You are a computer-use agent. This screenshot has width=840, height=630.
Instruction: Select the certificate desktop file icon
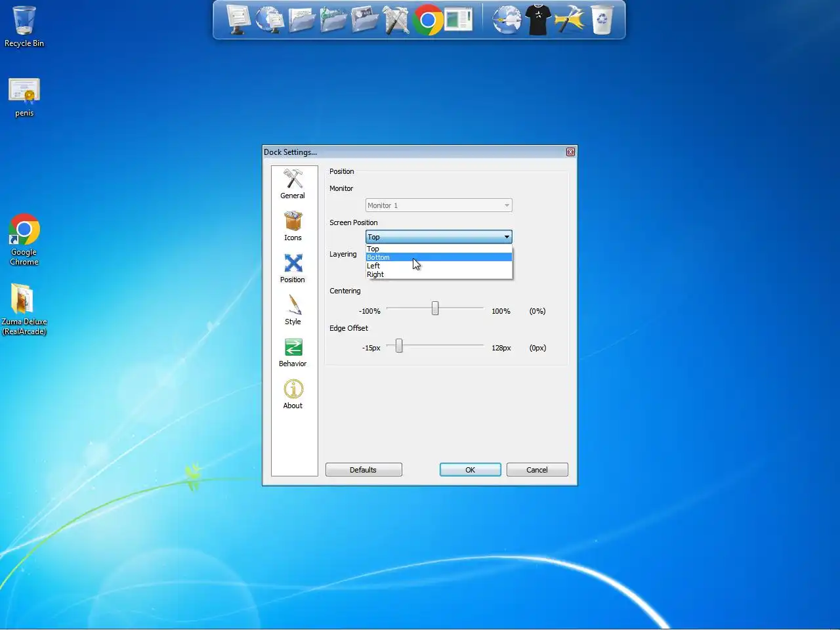[24, 97]
